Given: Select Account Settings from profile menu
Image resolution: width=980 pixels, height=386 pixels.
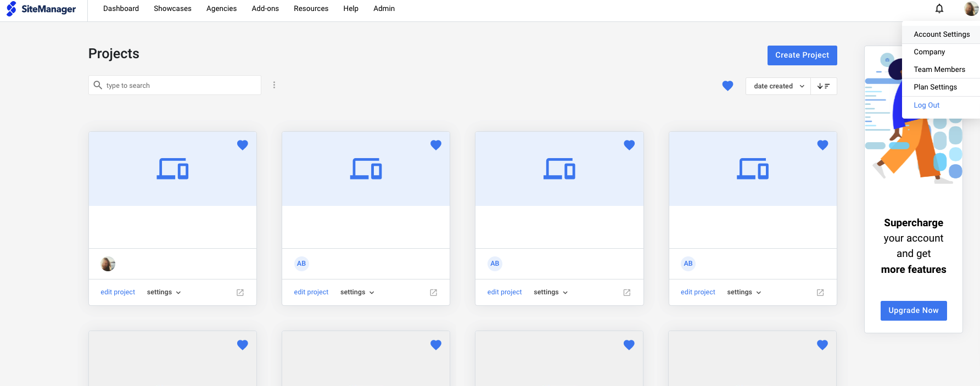Looking at the screenshot, I should (x=941, y=34).
